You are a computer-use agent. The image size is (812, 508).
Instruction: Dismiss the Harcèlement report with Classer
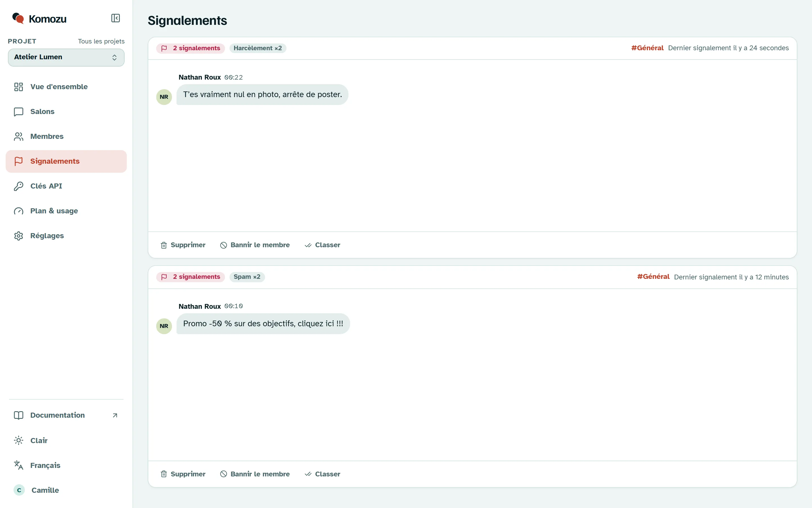coord(323,245)
